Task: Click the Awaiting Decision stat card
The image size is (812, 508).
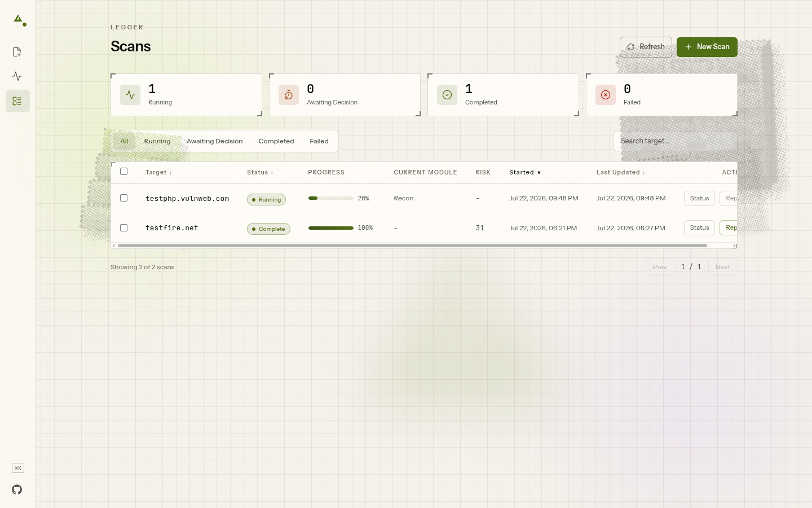Action: pos(345,95)
